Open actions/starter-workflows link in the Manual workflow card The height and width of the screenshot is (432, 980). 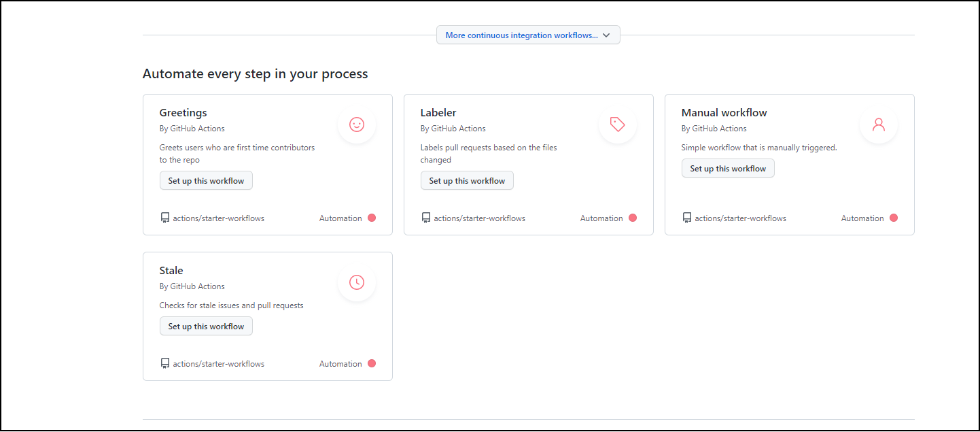tap(740, 218)
